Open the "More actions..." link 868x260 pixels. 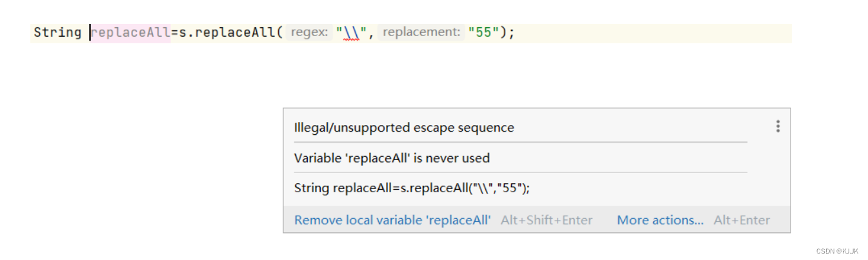pyautogui.click(x=660, y=220)
